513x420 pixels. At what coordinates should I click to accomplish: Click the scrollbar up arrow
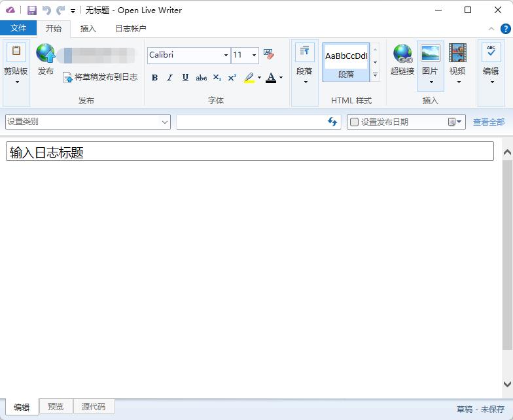tap(507, 152)
